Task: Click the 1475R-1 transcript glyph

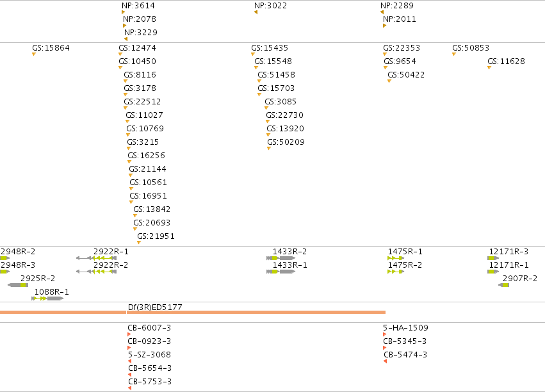Action: (x=396, y=258)
